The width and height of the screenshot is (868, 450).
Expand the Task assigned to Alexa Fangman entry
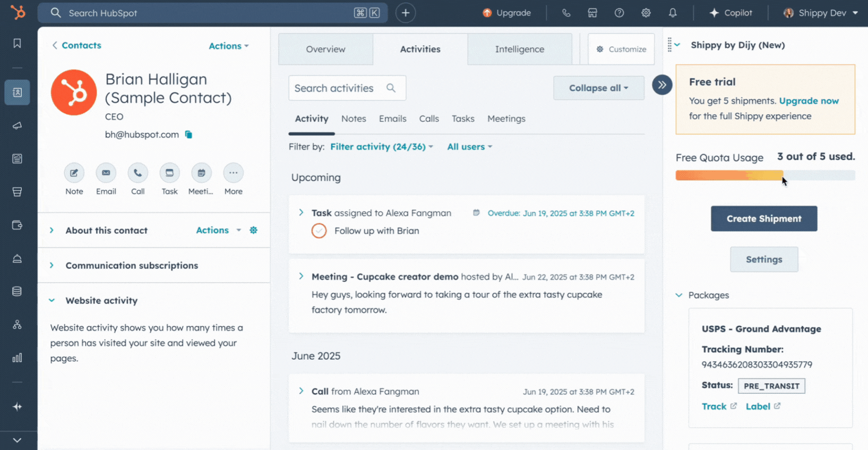(301, 213)
